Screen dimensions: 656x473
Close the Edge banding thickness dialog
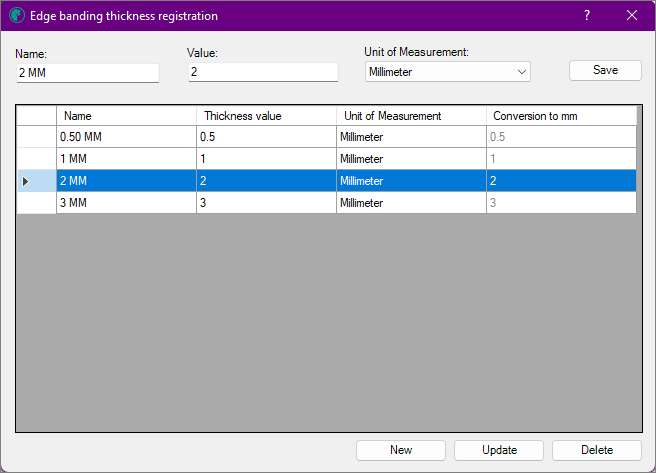(632, 15)
